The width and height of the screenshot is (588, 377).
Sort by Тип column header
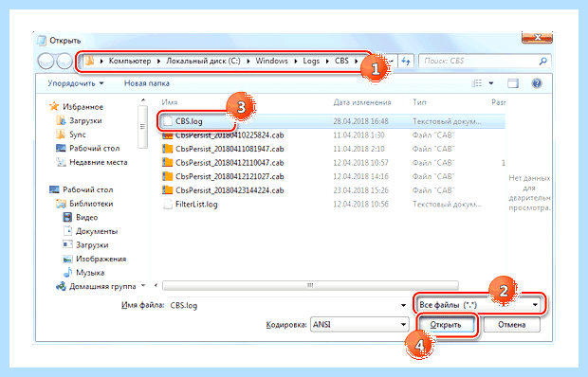pyautogui.click(x=419, y=102)
